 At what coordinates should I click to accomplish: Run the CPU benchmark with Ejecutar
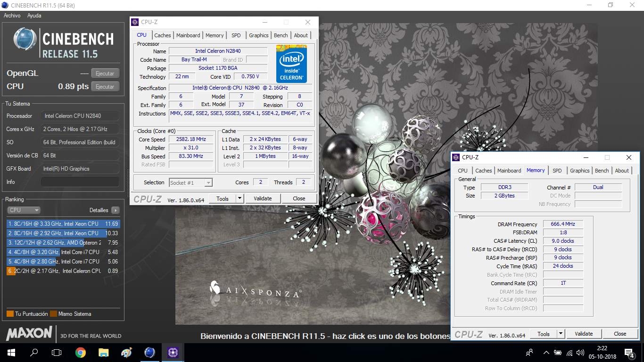[105, 87]
